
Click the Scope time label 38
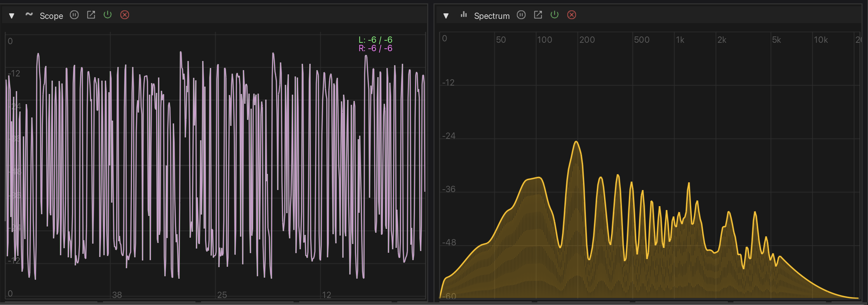pyautogui.click(x=117, y=295)
